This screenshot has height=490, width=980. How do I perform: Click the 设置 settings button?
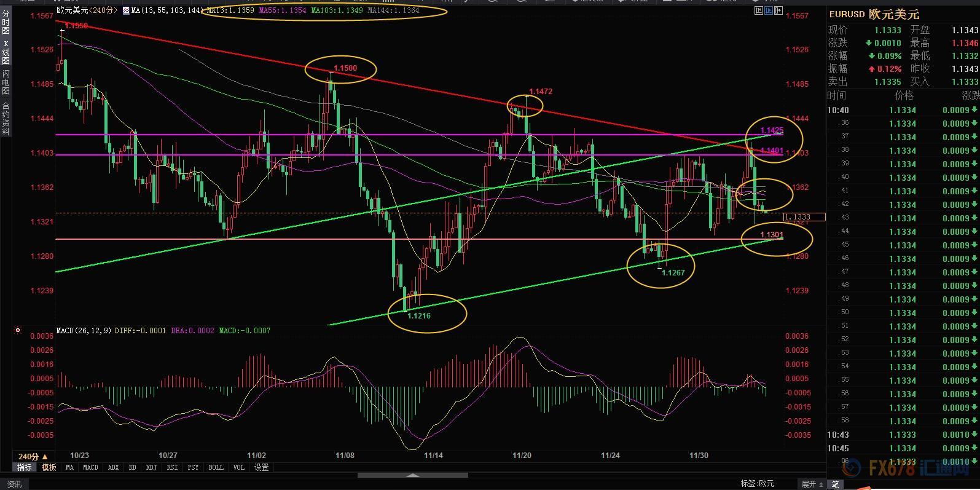tap(262, 467)
